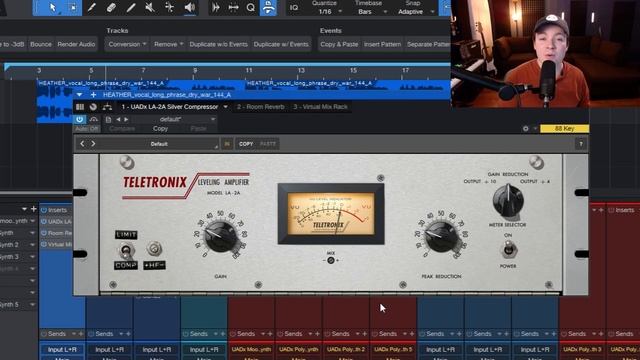This screenshot has width=640, height=360.
Task: Flip the LIMIT/COMP toggle switch
Action: click(x=126, y=250)
